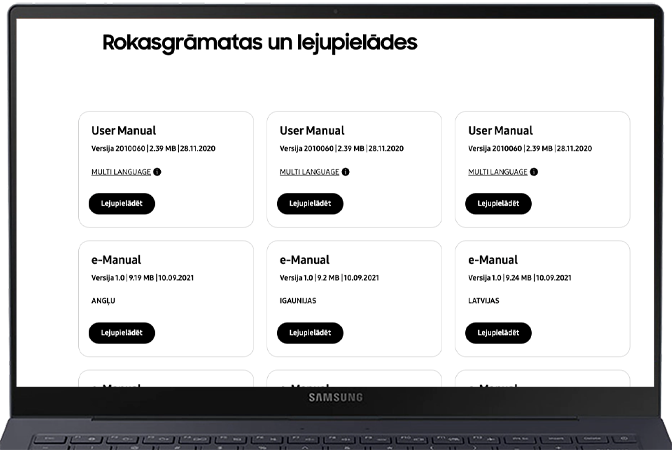Click e-Manual title above LATVIJAS label

coord(493,260)
